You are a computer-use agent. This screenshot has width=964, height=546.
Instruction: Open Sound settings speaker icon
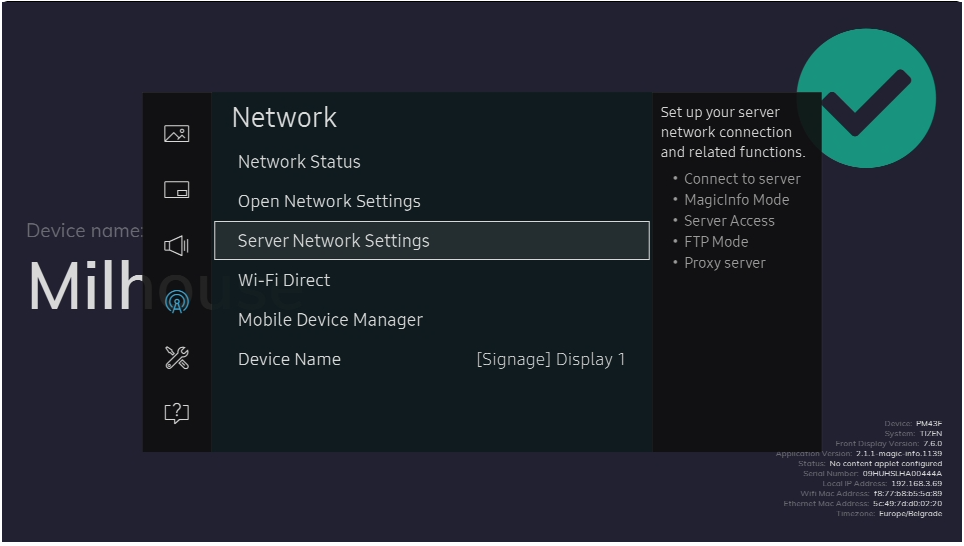click(176, 245)
